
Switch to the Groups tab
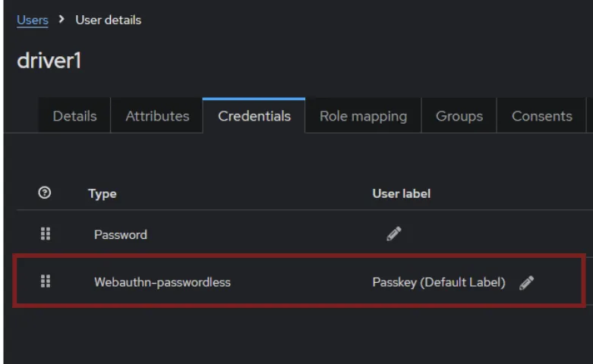coord(459,116)
